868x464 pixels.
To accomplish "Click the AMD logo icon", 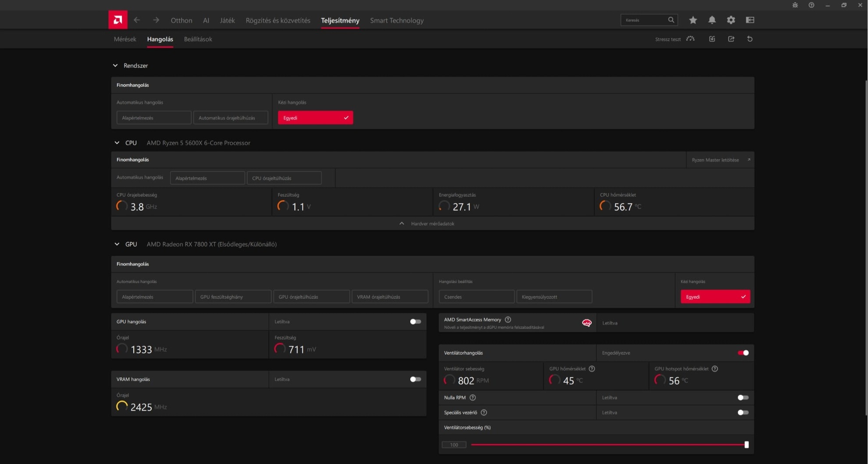I will [x=118, y=20].
